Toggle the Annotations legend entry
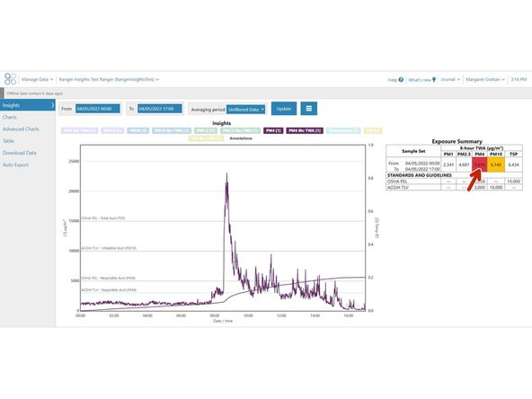532x399 pixels. pyautogui.click(x=241, y=138)
